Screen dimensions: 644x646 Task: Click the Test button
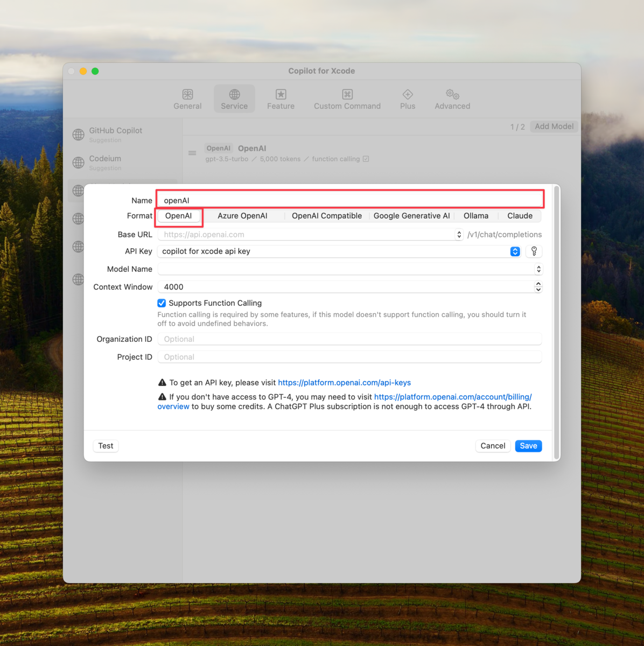106,446
